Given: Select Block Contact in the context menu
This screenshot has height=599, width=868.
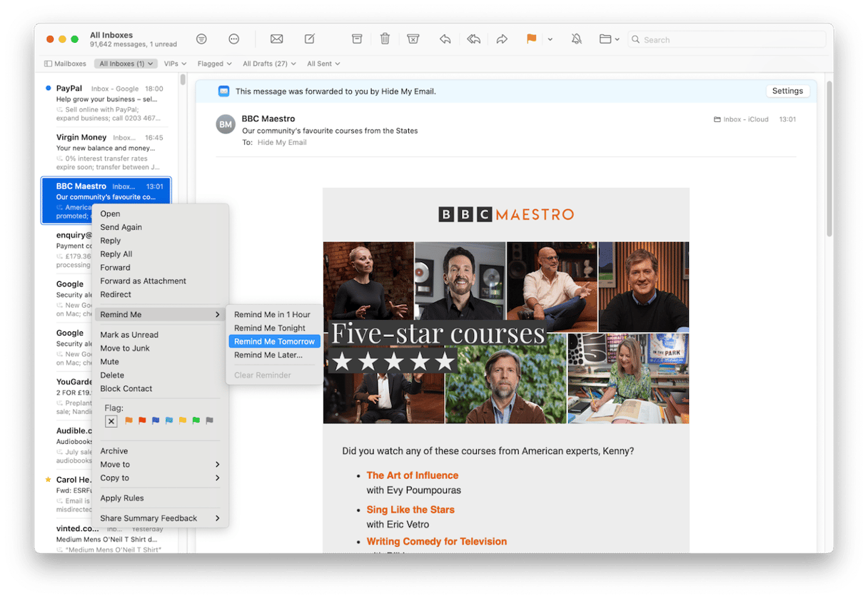Looking at the screenshot, I should tap(126, 388).
